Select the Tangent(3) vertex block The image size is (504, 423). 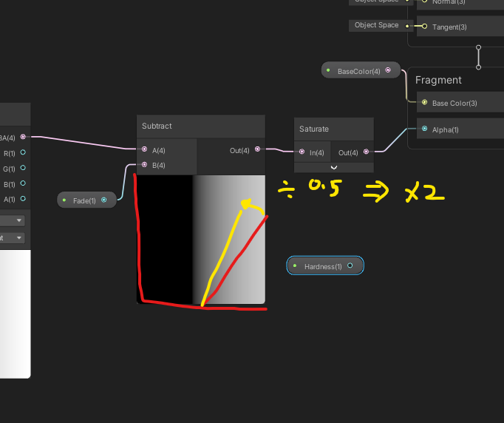click(460, 27)
